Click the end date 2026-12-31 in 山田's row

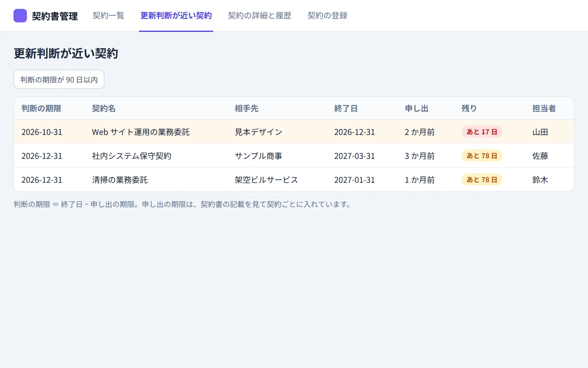355,132
